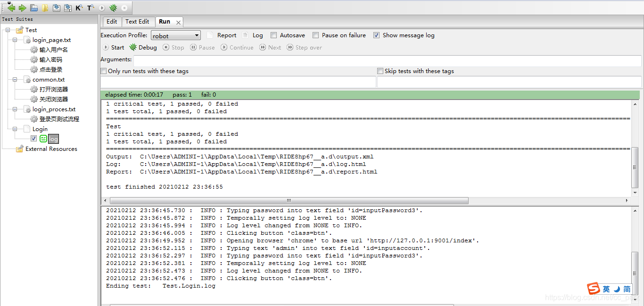644x306 pixels.
Task: Click the Start button to run tests
Action: [114, 48]
